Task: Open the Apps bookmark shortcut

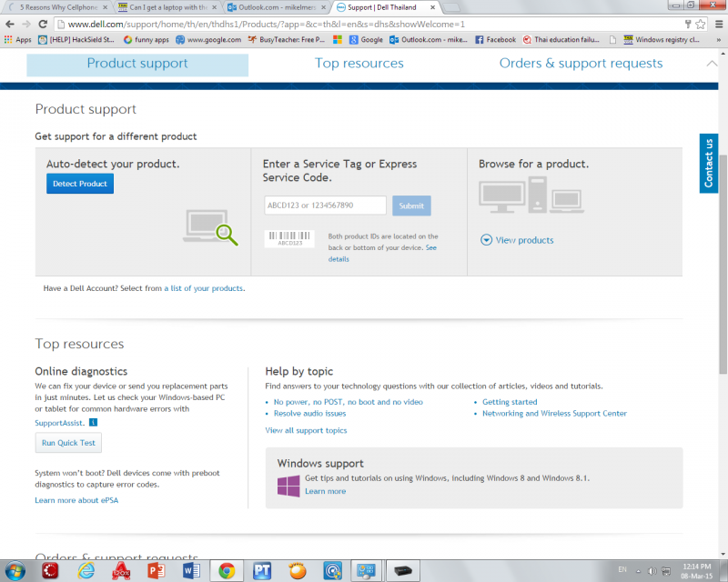Action: [17, 40]
